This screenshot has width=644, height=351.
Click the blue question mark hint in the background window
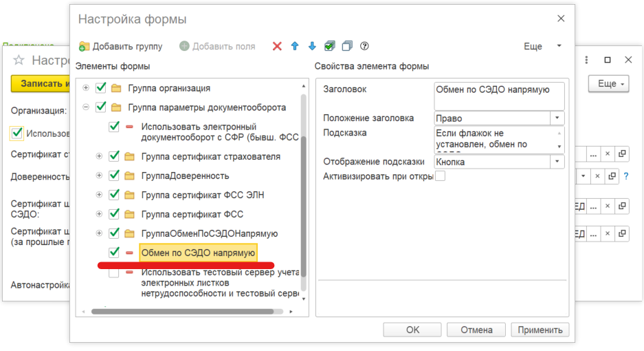tap(626, 176)
